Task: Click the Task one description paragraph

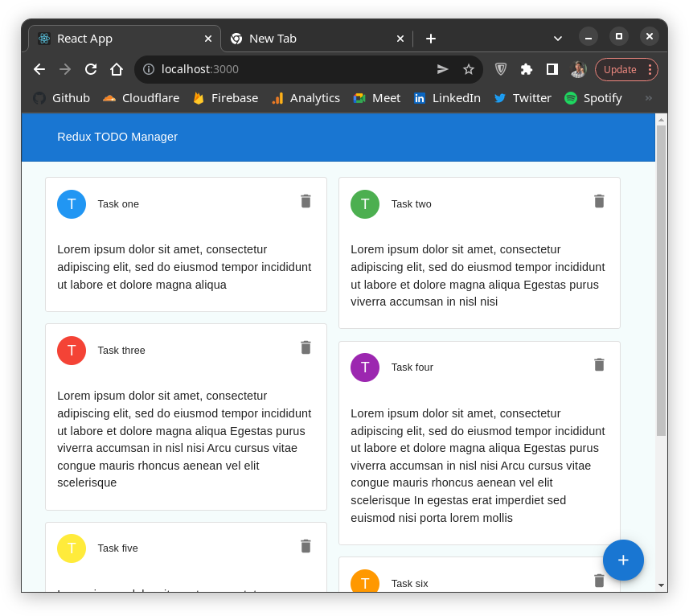Action: click(x=185, y=267)
